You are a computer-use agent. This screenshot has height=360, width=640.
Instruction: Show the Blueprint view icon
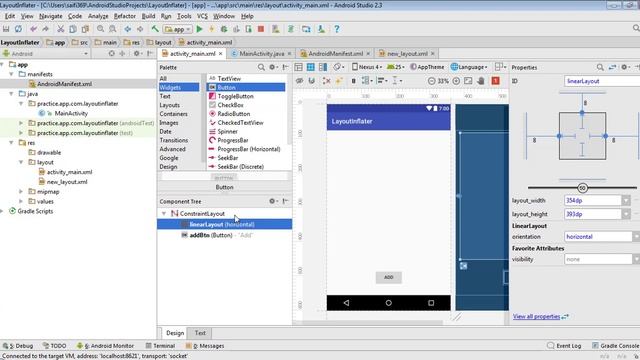click(x=311, y=67)
